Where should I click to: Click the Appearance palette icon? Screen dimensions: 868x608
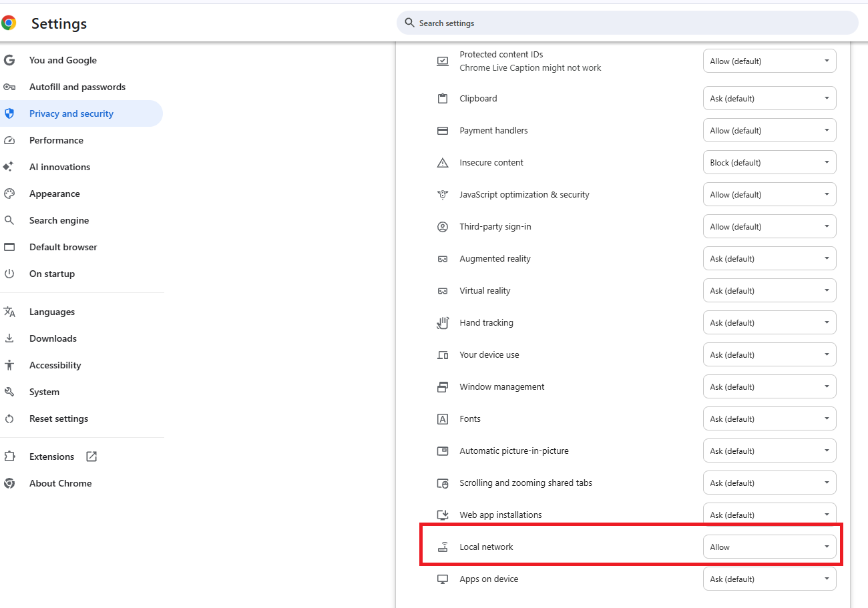[9, 194]
